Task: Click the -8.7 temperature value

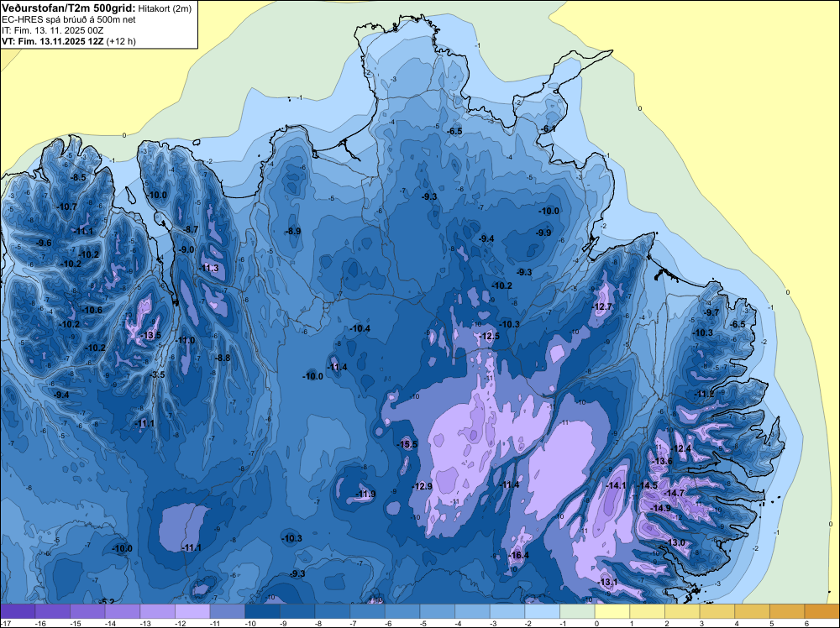Action: click(x=191, y=229)
